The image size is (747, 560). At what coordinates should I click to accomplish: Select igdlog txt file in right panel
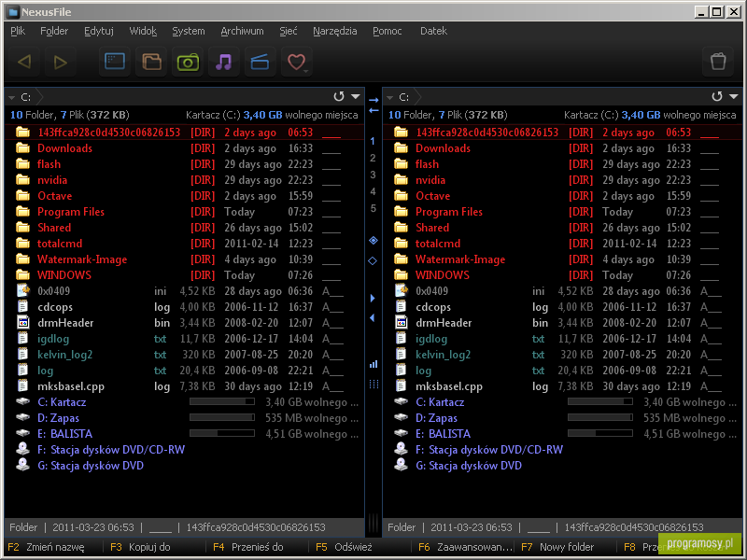point(563,339)
